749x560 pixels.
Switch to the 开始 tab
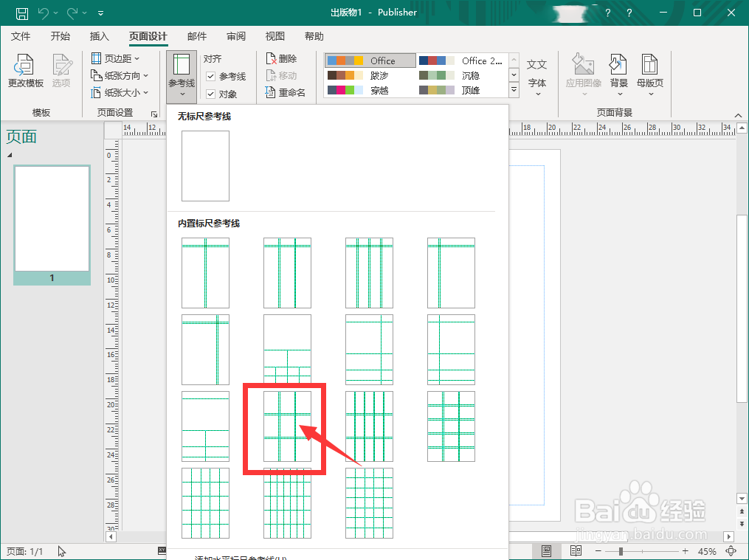pyautogui.click(x=61, y=36)
